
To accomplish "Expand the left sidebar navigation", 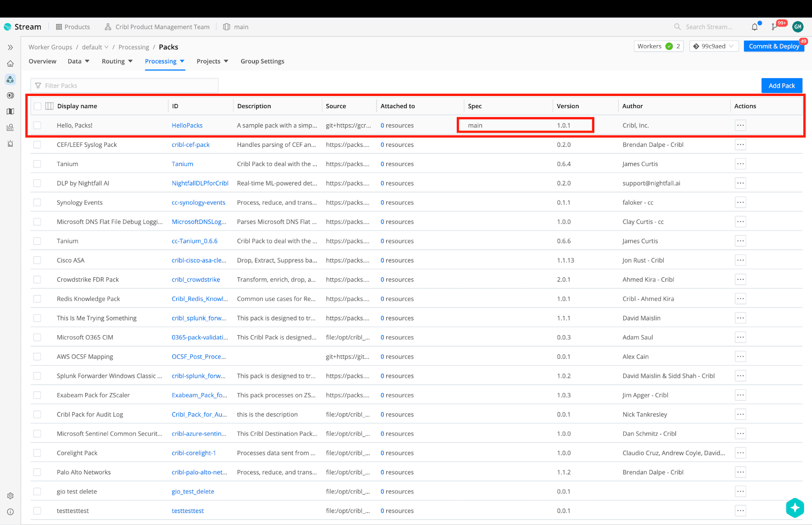I will (10, 47).
